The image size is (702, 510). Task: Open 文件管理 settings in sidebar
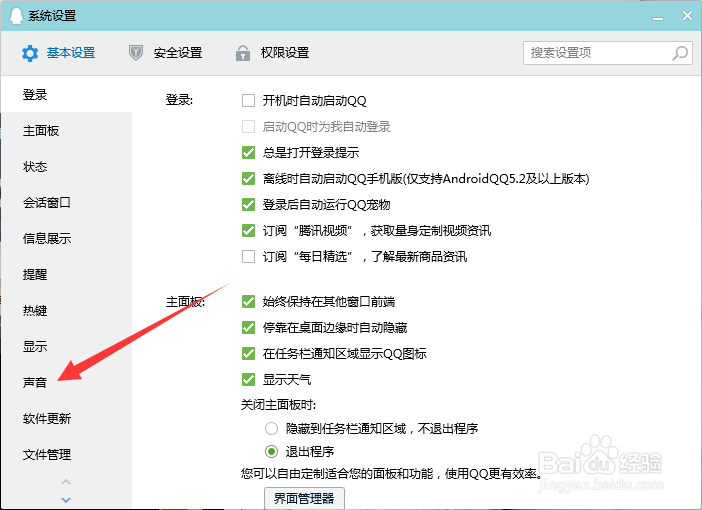tap(67, 454)
